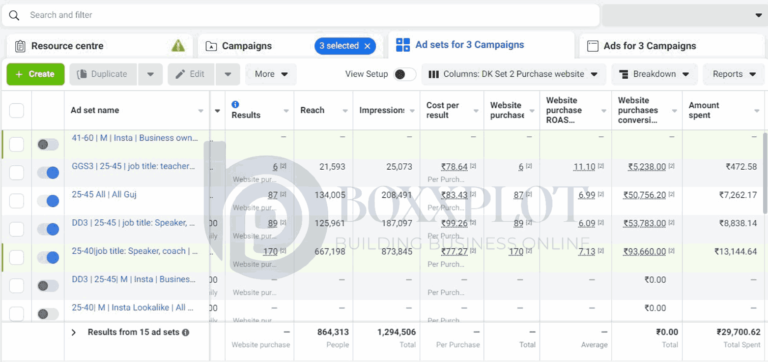
Task: Click the pencil icon on the Edit button
Action: click(x=181, y=74)
